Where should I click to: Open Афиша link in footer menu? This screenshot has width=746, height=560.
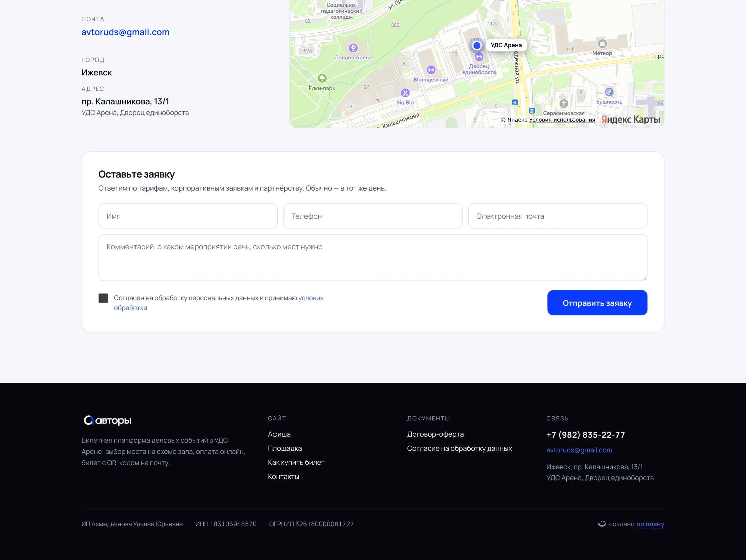(x=279, y=434)
